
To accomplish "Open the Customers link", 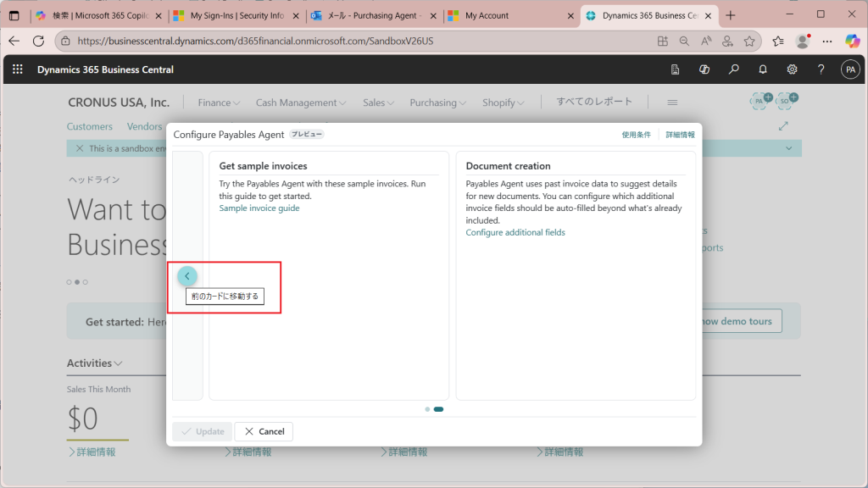I will 90,126.
